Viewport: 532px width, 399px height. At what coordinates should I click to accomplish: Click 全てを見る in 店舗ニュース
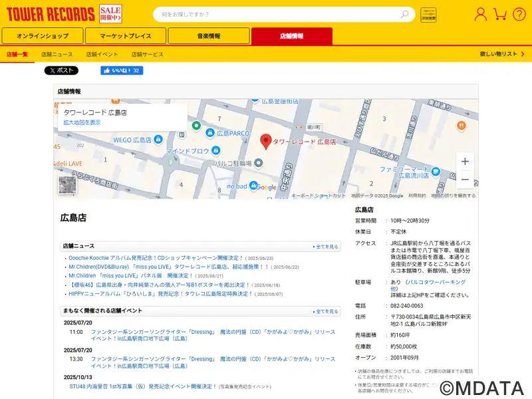pyautogui.click(x=326, y=247)
